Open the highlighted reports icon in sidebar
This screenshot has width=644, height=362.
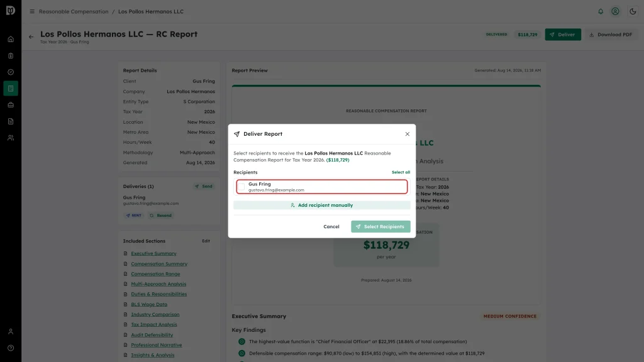click(11, 89)
